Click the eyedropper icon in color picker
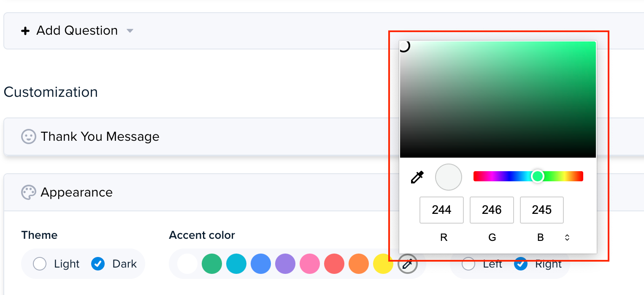Screen dimensions: 644x295 (x=417, y=178)
